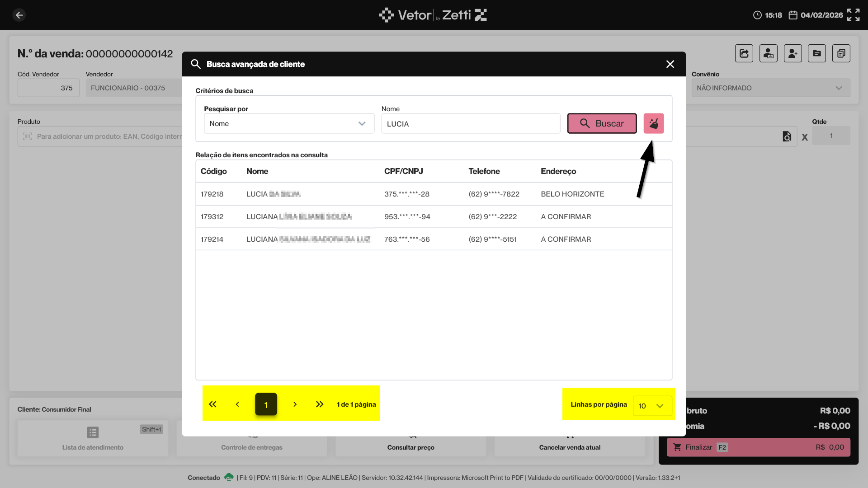Close the Busca avançada de cliente dialog
The image size is (868, 488).
tap(670, 64)
